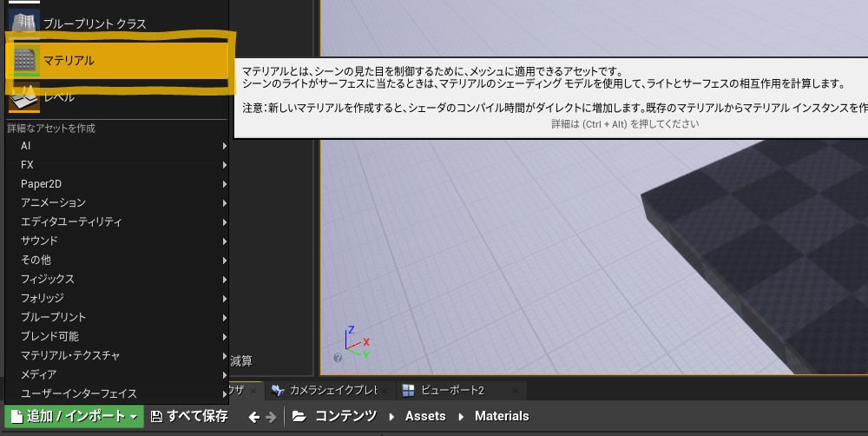Viewport: 868px width, 436px height.
Task: Choose マテリアル to create a material
Action: click(117, 60)
